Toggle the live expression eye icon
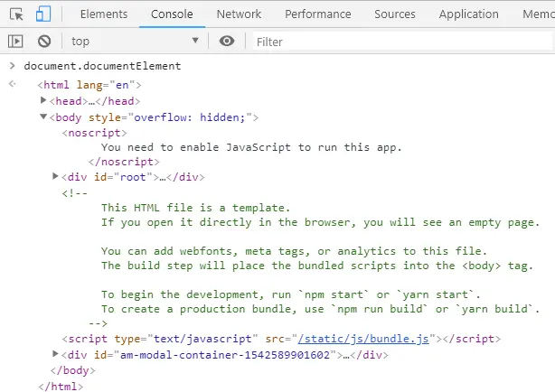Image resolution: width=555 pixels, height=392 pixels. point(227,41)
